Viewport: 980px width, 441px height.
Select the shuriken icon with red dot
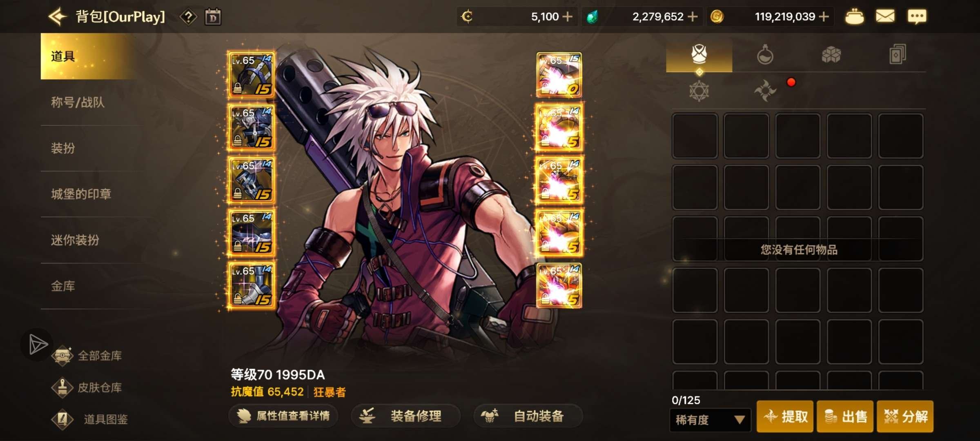click(765, 91)
